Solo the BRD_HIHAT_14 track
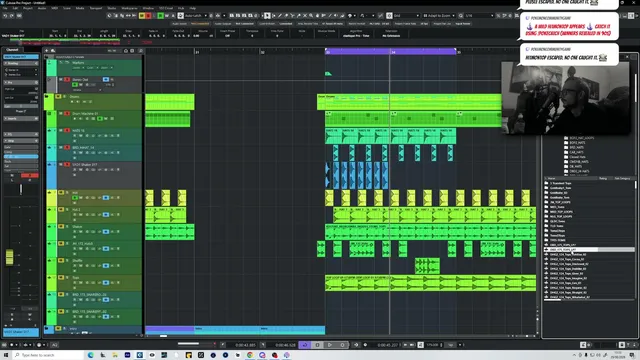Image resolution: width=640 pixels, height=360 pixels. (x=67, y=147)
